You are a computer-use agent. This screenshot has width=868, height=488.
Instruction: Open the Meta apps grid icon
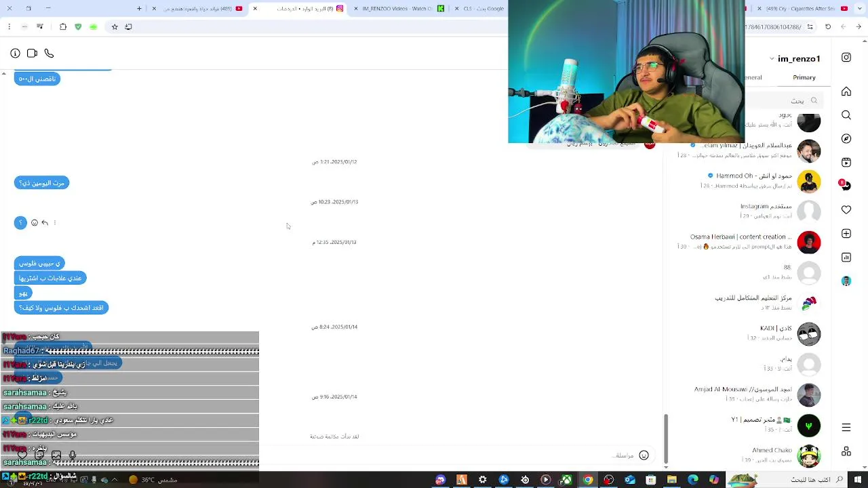[x=846, y=451]
